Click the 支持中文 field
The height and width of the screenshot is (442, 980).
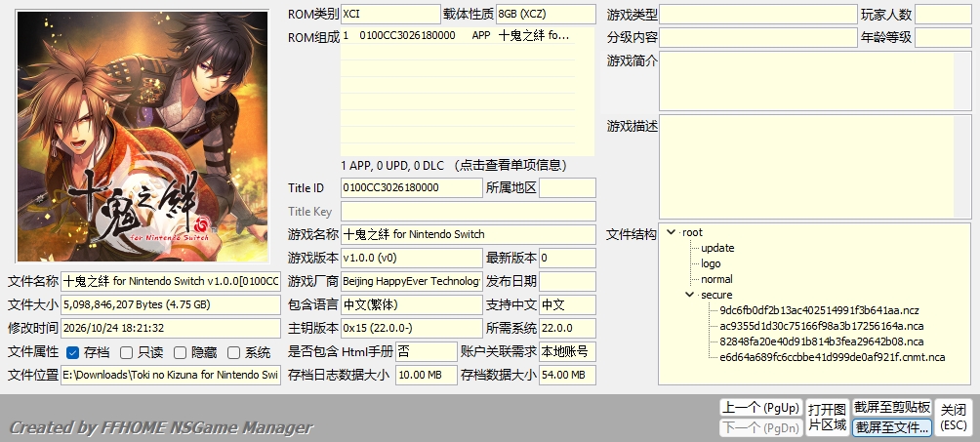point(567,304)
